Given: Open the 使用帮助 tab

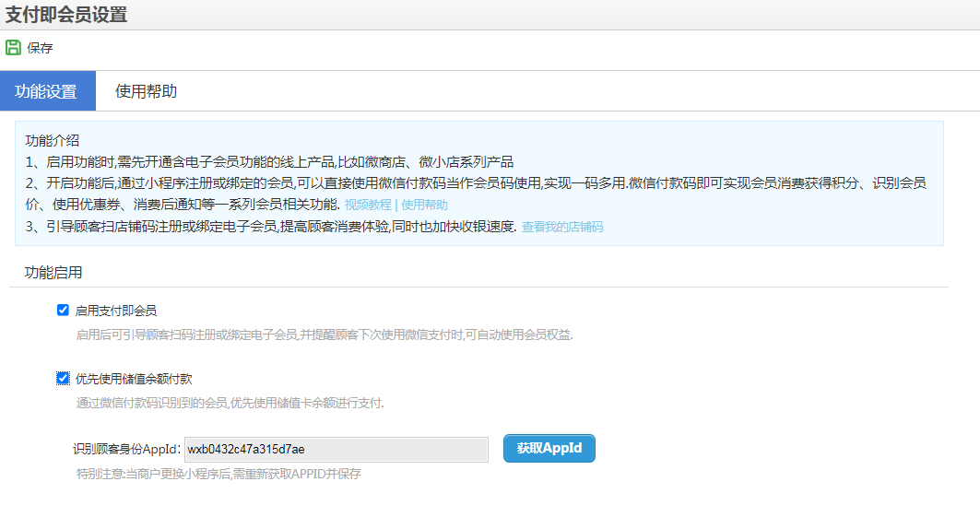Looking at the screenshot, I should [146, 91].
